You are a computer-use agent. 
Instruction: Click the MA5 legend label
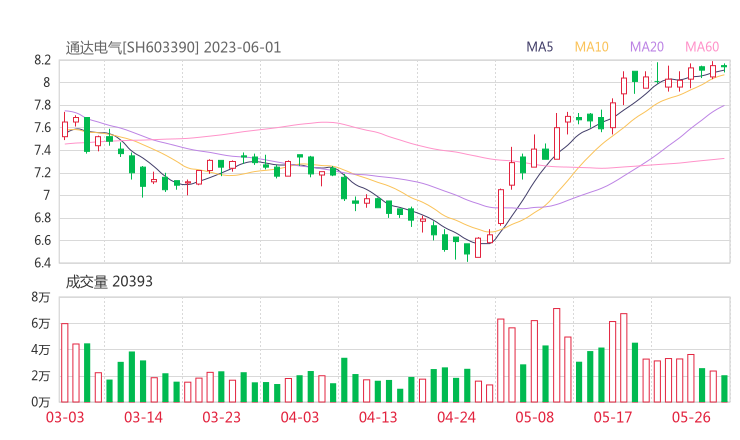(539, 47)
